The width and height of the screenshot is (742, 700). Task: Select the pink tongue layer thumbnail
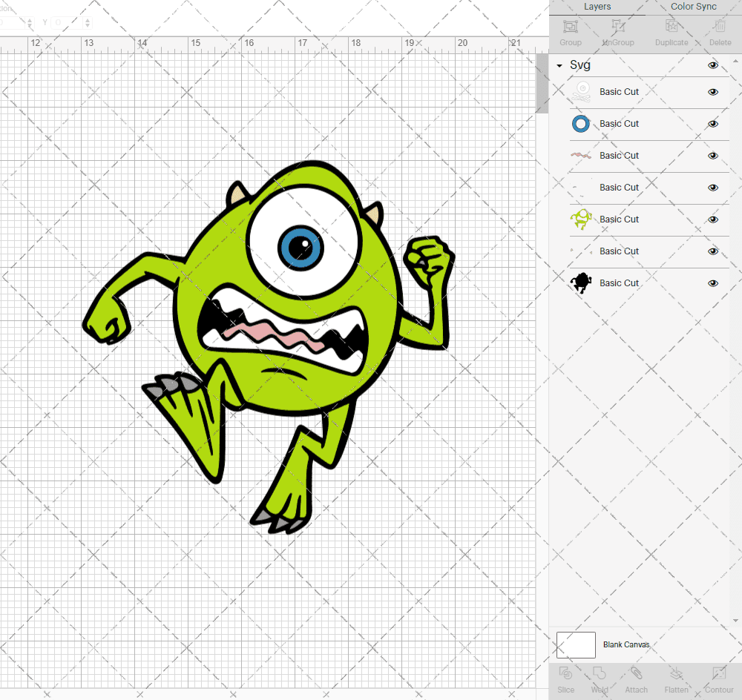coord(581,155)
